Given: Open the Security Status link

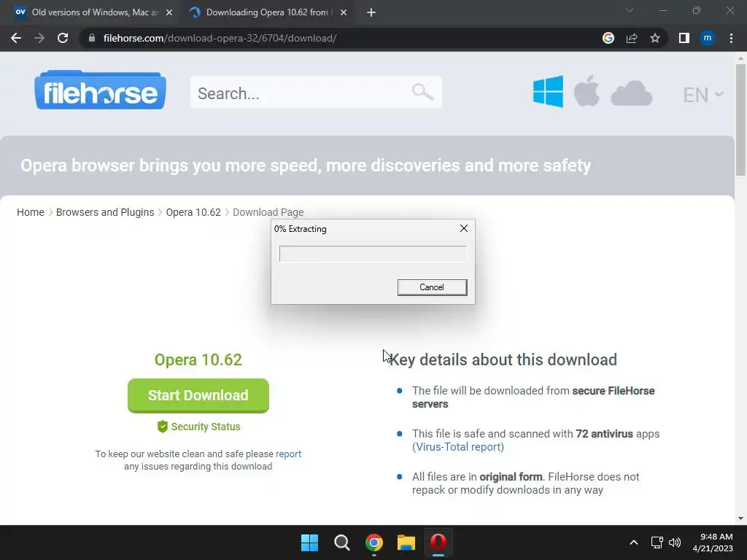Looking at the screenshot, I should [x=206, y=427].
